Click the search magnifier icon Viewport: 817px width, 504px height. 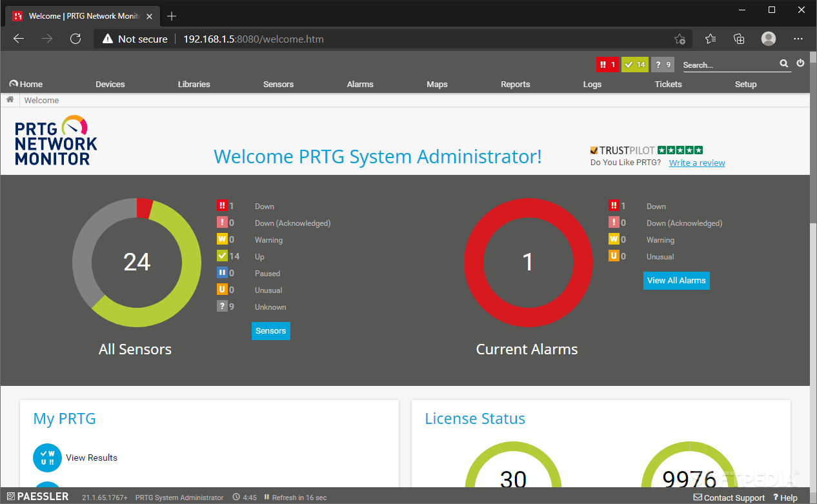tap(783, 64)
